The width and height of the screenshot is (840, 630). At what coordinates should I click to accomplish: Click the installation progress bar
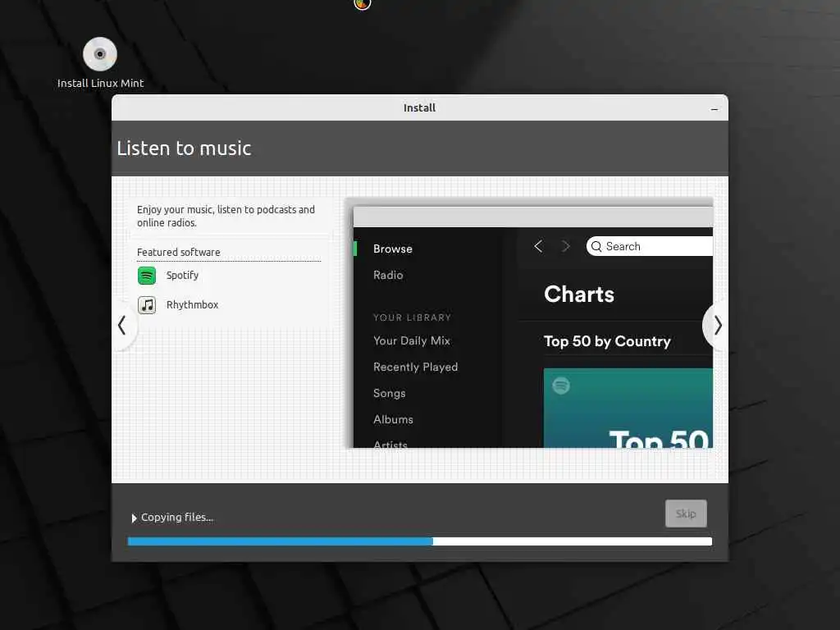[x=420, y=541]
